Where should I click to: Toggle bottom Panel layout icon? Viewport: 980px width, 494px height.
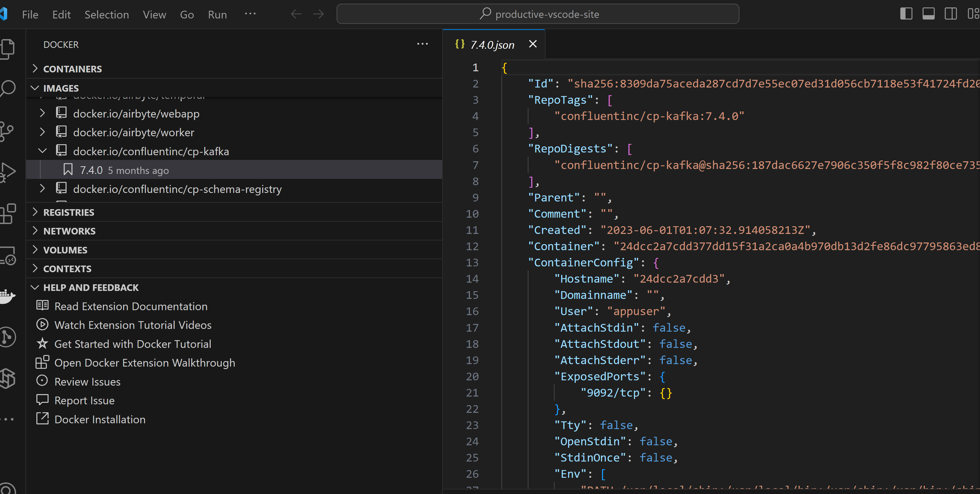928,14
